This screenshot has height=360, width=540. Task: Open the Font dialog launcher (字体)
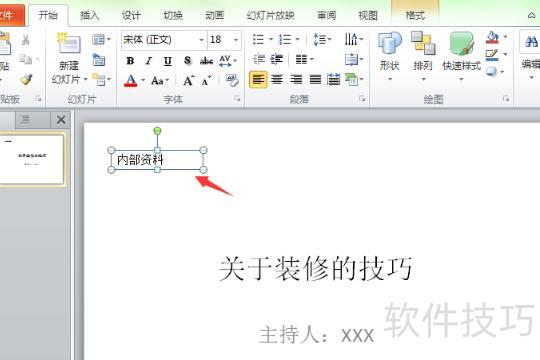[x=237, y=99]
